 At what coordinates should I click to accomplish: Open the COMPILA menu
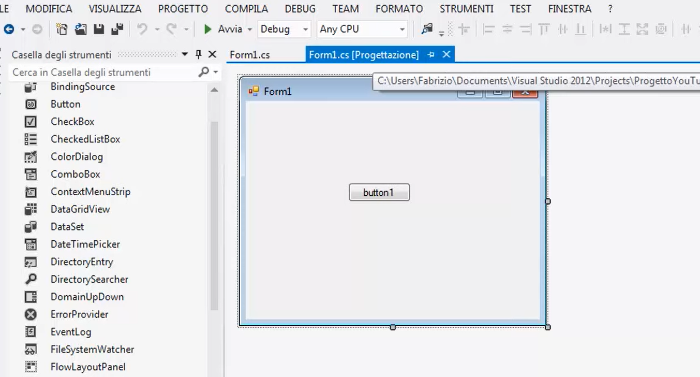point(246,9)
